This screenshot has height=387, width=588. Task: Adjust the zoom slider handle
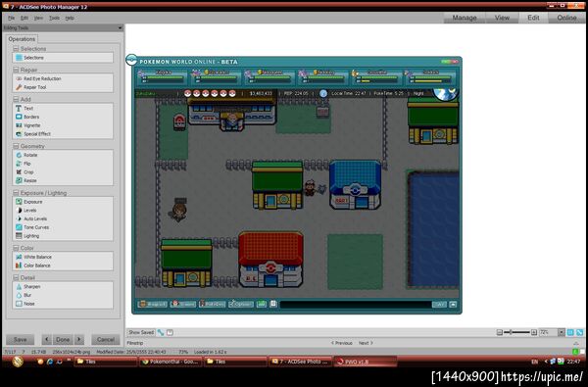(511, 332)
